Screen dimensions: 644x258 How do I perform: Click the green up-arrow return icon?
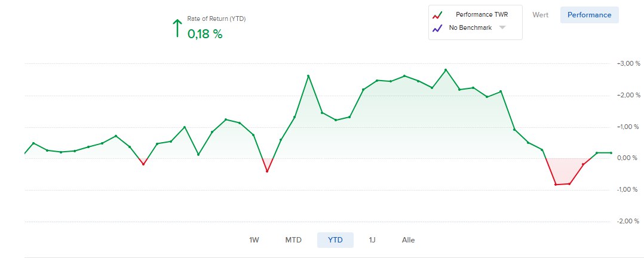[x=176, y=28]
